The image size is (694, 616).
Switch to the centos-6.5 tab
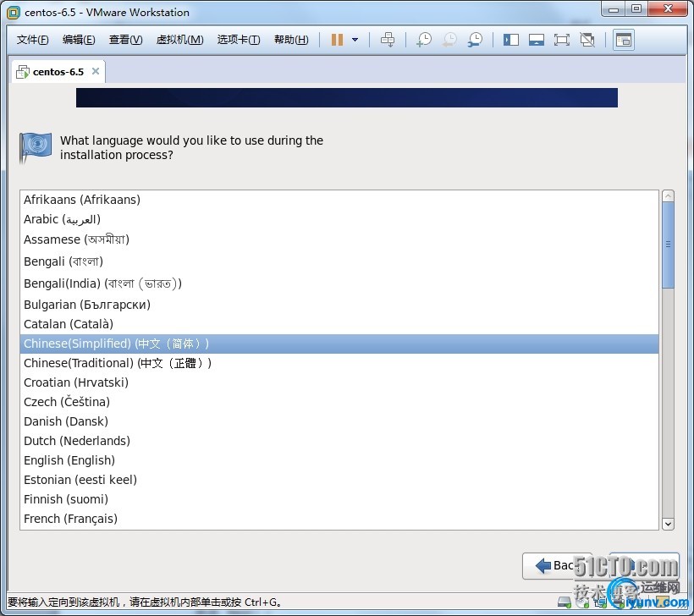(58, 72)
